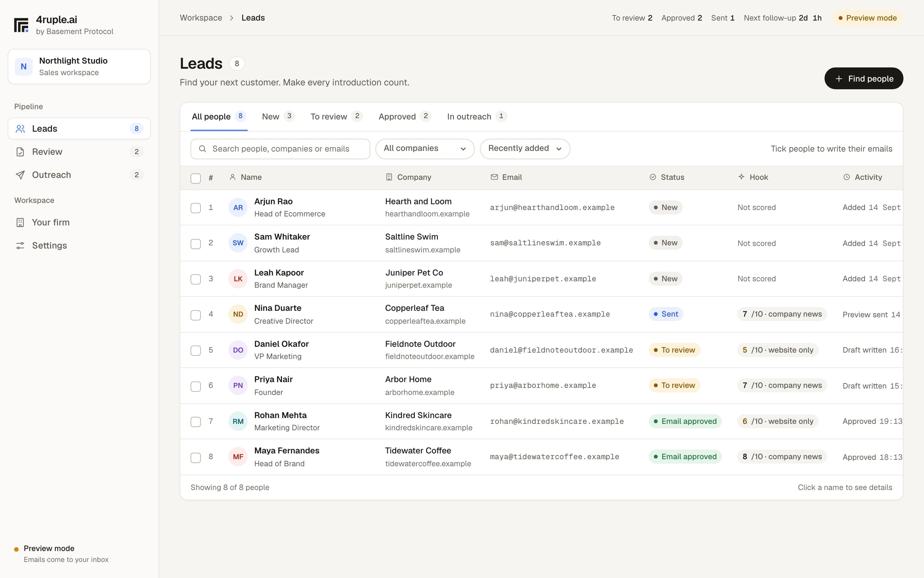Viewport: 924px width, 578px height.
Task: Open the Northlight Studio workspace switcher
Action: (80, 66)
